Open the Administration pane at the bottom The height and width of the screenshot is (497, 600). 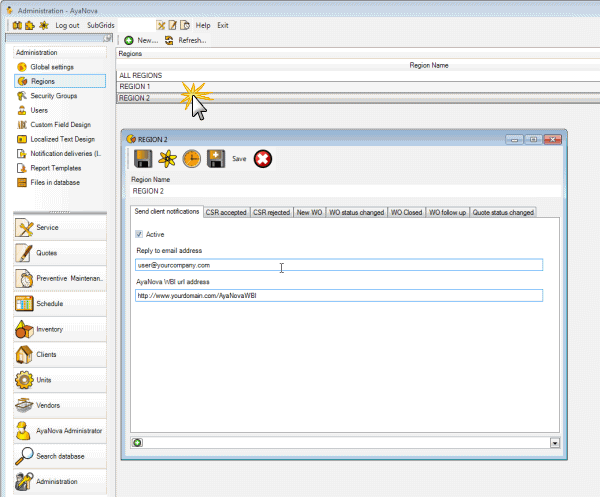60,481
